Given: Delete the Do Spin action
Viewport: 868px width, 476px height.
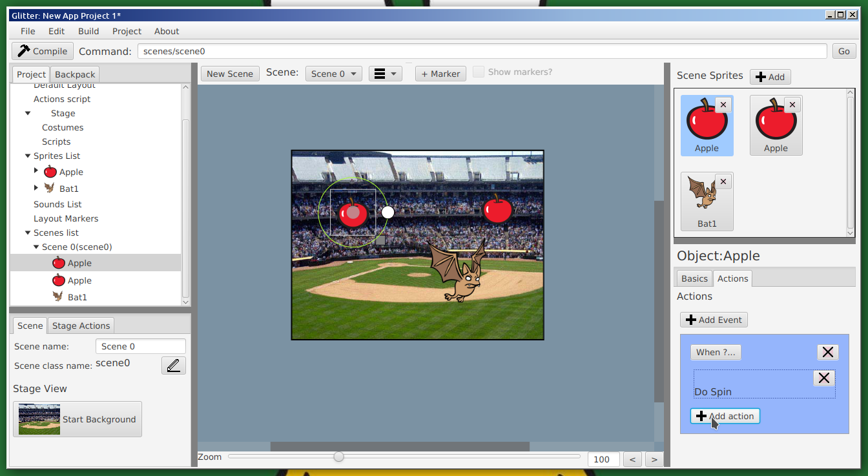Looking at the screenshot, I should click(823, 378).
